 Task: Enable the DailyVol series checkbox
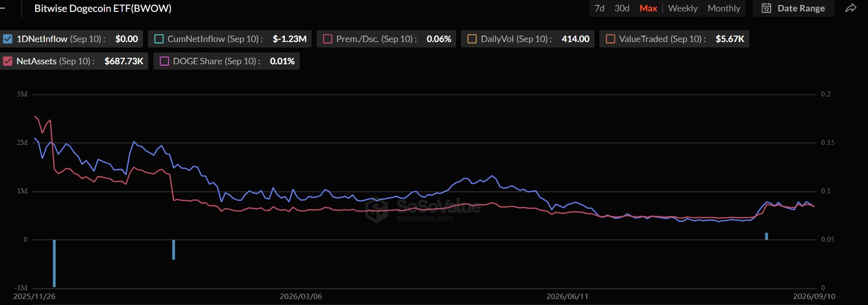click(x=472, y=39)
